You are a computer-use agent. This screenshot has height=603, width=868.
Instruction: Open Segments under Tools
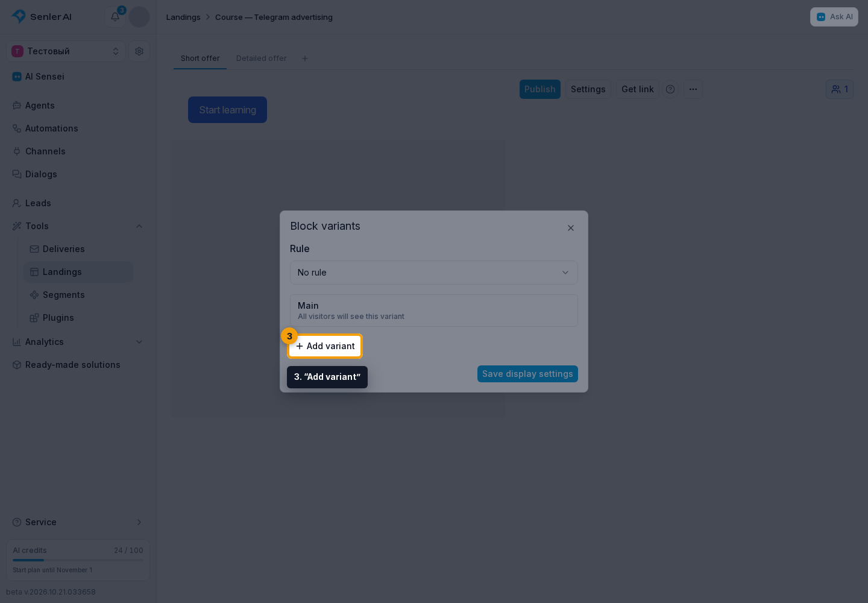78,295
